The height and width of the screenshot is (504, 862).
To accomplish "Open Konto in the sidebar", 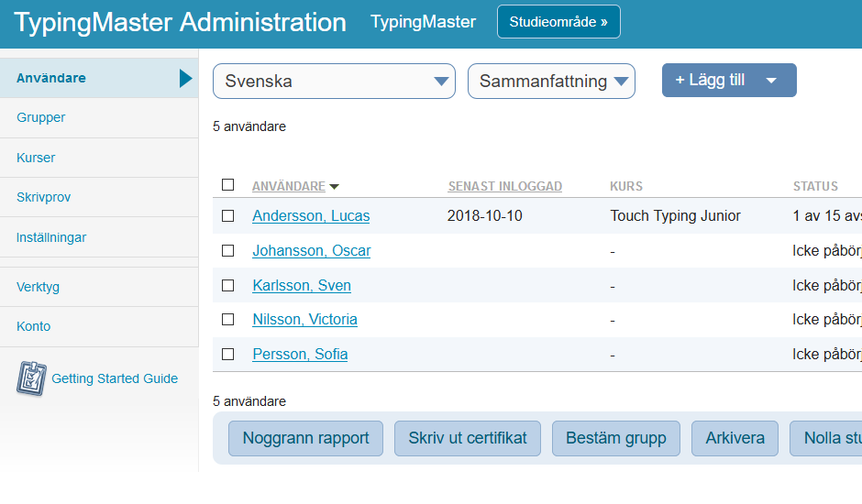I will 99,326.
